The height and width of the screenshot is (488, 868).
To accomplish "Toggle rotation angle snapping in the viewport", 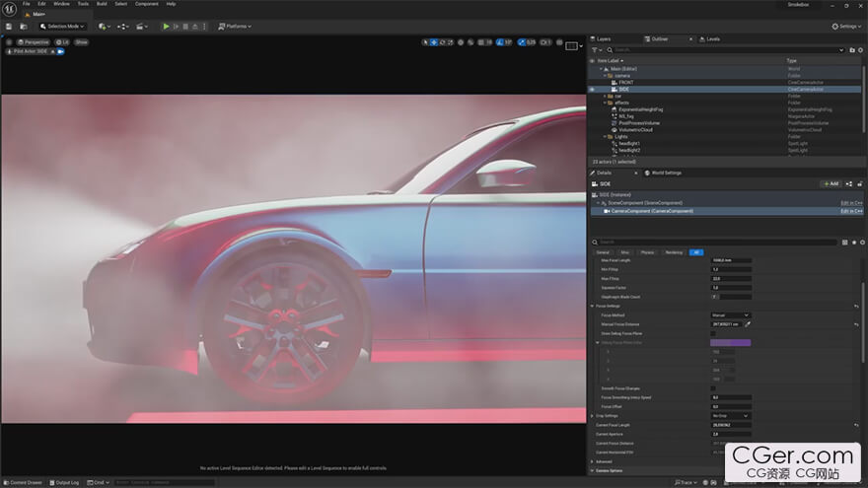I will (500, 42).
